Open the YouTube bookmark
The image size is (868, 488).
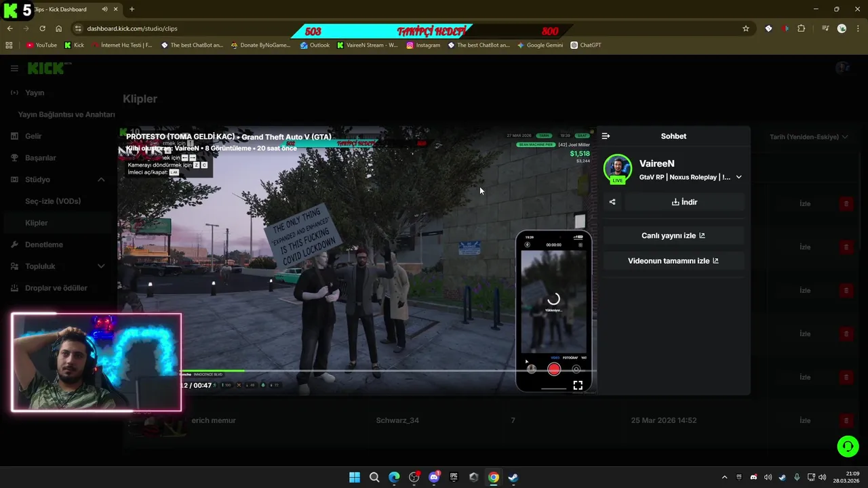(x=41, y=45)
